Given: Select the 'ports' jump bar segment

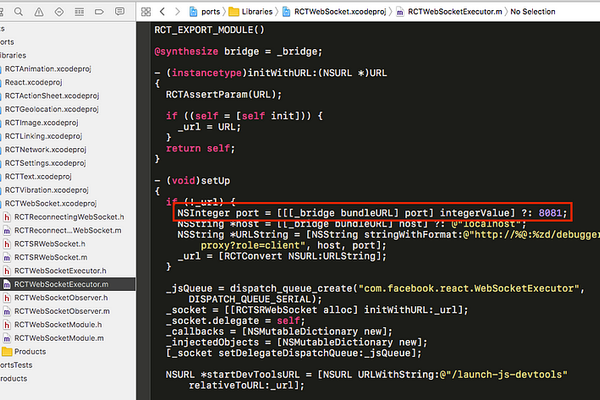Looking at the screenshot, I should [205, 12].
